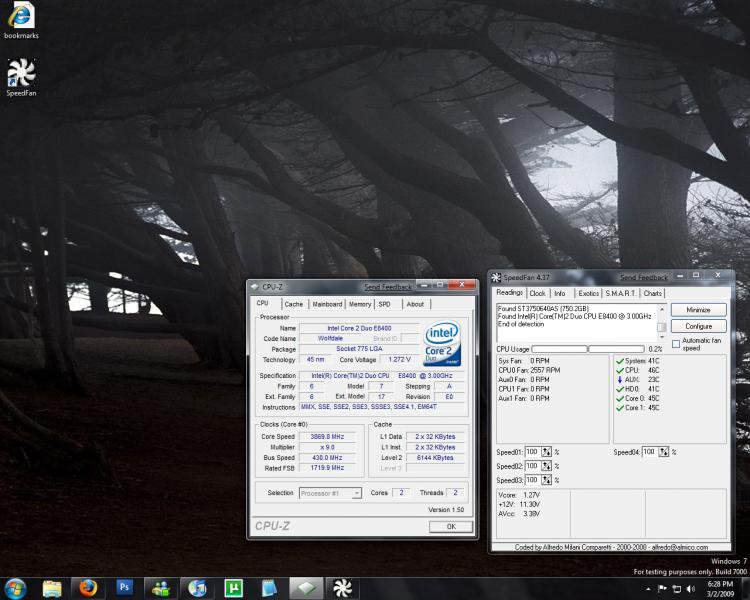The image size is (750, 600).
Task: Open SpeedFan's Configure button
Action: point(698,326)
